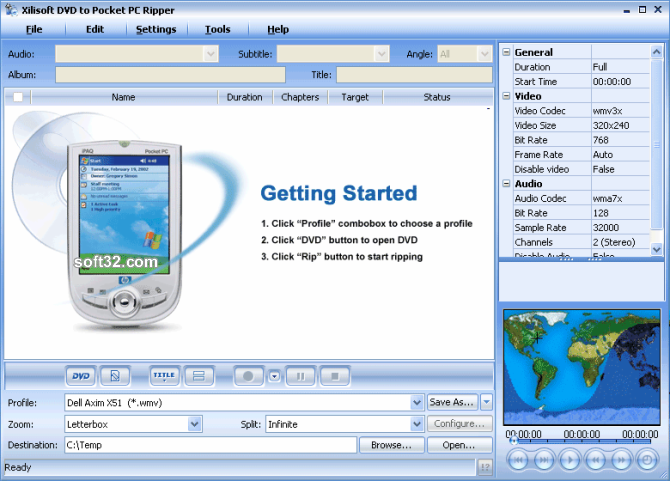Open the Settings menu
Viewport: 670px width, 481px height.
[156, 29]
